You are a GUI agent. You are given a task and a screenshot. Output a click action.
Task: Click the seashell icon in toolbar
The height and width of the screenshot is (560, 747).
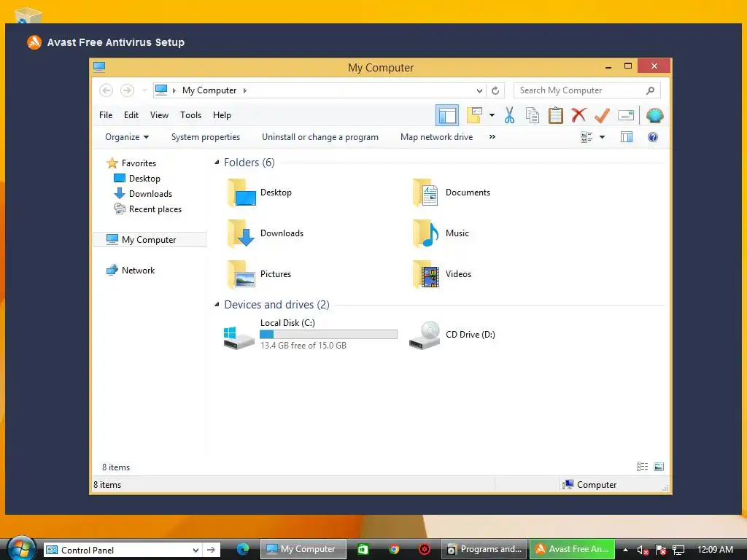654,115
